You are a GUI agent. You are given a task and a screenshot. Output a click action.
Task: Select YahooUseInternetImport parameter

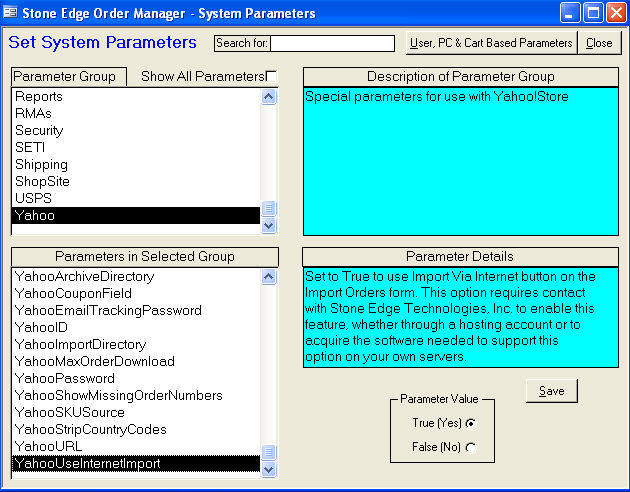[136, 463]
